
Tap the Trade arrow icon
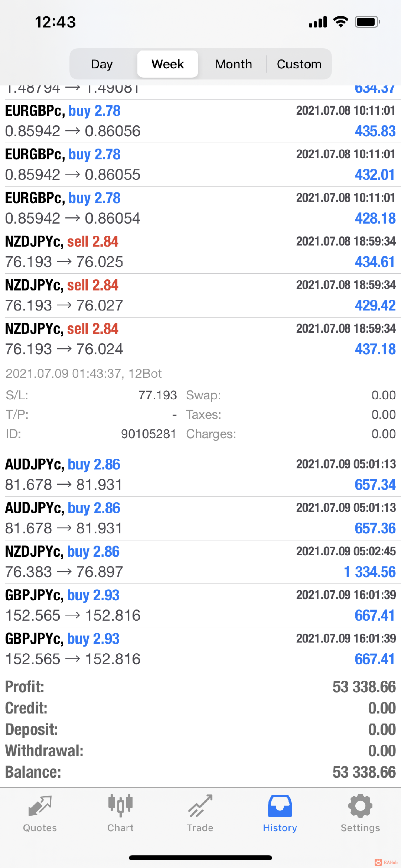click(x=200, y=806)
